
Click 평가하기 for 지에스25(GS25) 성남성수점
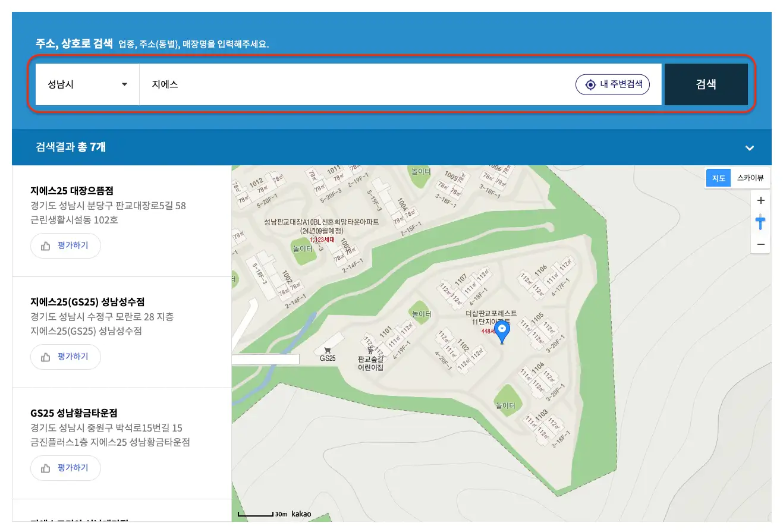65,357
